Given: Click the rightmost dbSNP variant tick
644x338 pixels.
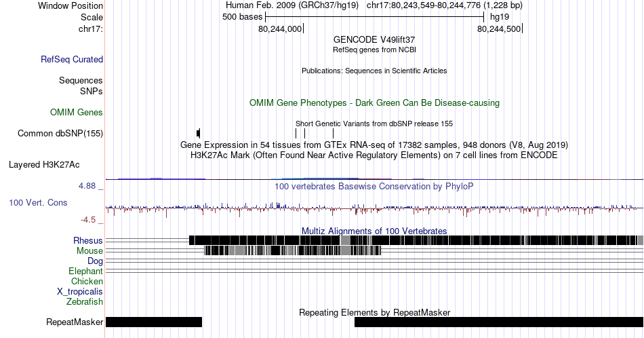Looking at the screenshot, I should (x=333, y=133).
